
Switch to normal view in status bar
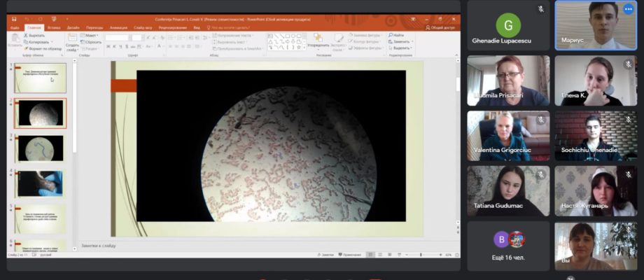pos(370,255)
